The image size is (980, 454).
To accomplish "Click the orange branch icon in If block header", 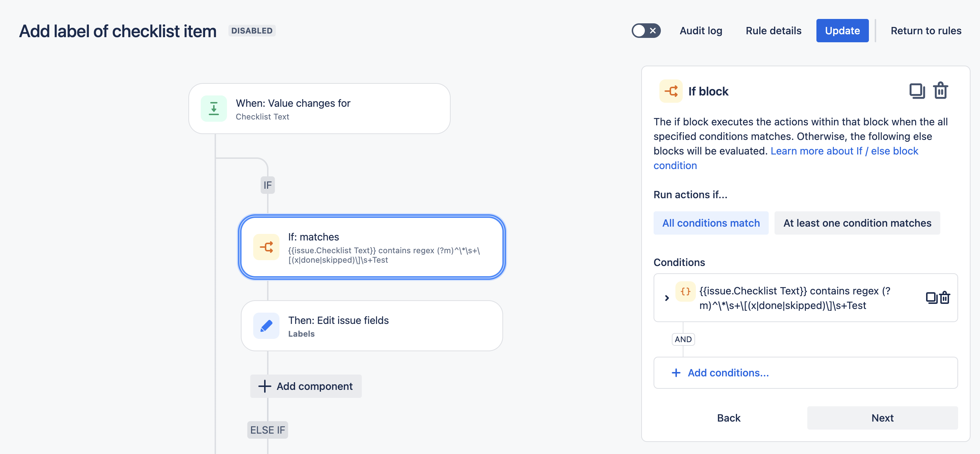I will click(x=671, y=91).
